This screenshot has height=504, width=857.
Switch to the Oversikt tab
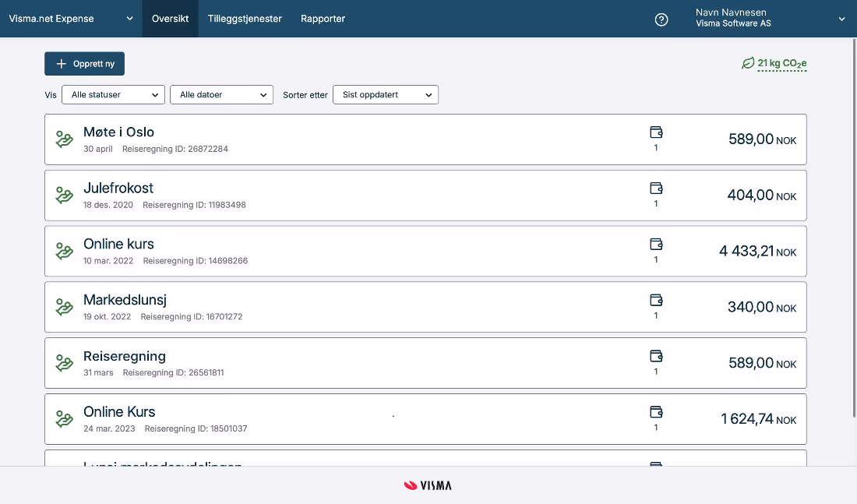[170, 19]
